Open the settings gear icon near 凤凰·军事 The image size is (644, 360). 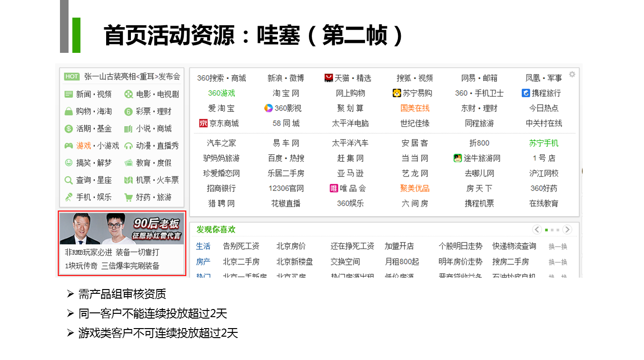[572, 74]
